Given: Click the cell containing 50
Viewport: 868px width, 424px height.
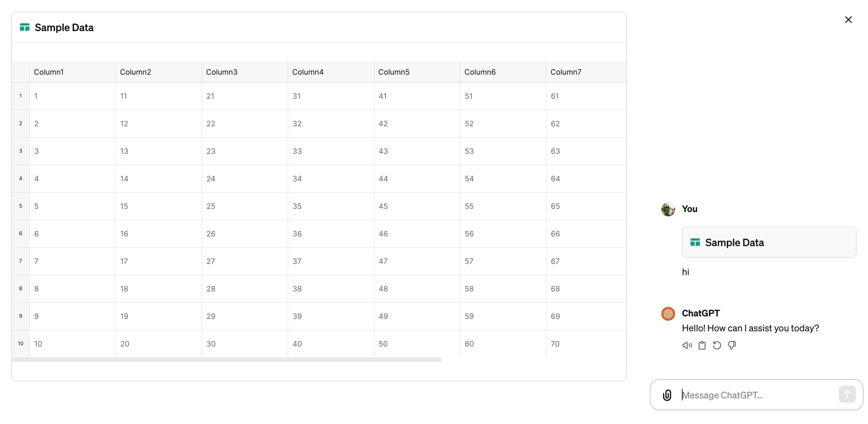Looking at the screenshot, I should [x=417, y=344].
